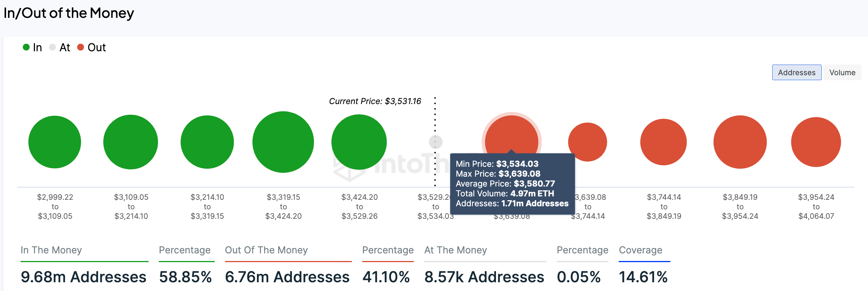Image resolution: width=868 pixels, height=291 pixels.
Task: Click the At The Money heading
Action: (x=455, y=250)
